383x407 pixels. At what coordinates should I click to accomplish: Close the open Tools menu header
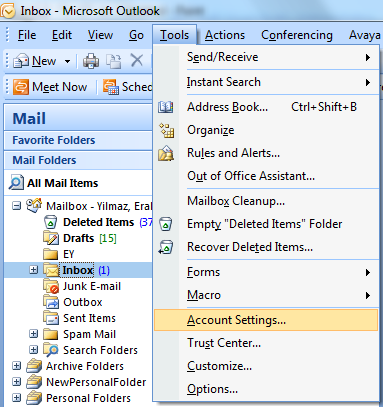point(174,35)
